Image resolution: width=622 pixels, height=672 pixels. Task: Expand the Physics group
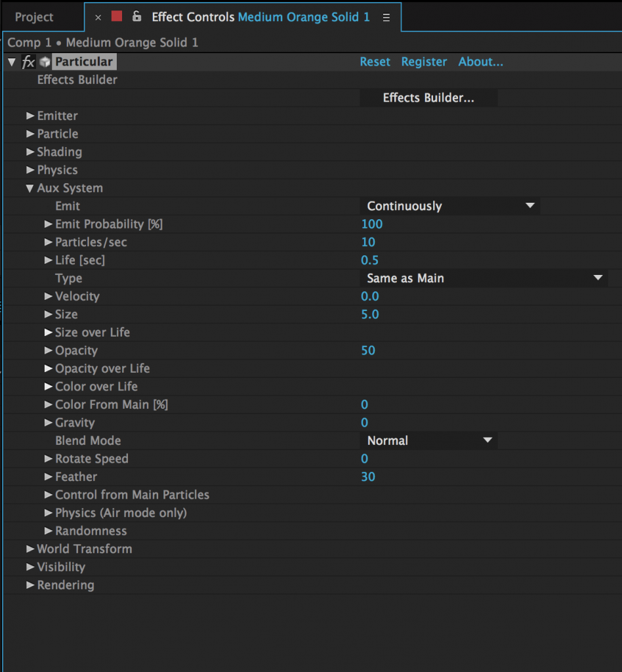(x=30, y=170)
